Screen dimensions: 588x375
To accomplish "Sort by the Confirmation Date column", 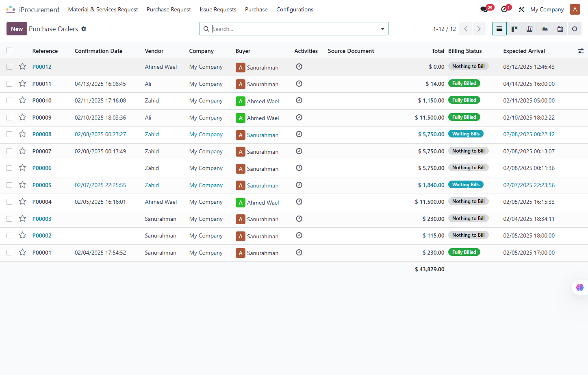I will pos(98,51).
